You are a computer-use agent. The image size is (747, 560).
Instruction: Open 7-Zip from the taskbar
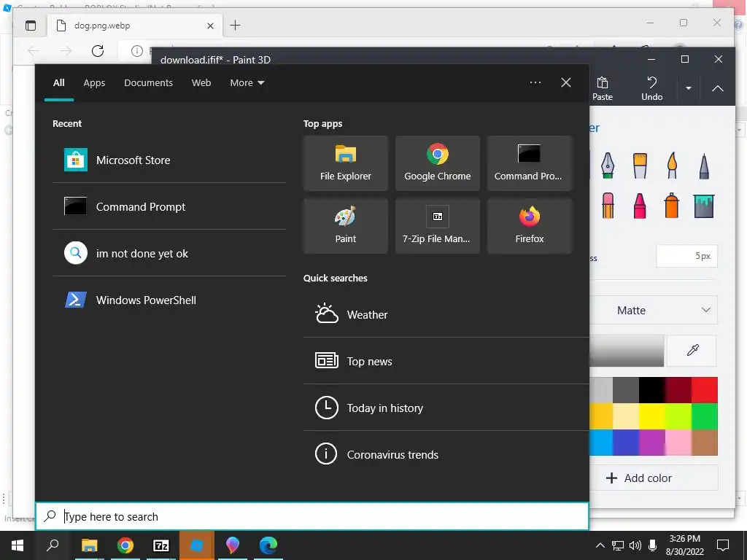coord(161,545)
